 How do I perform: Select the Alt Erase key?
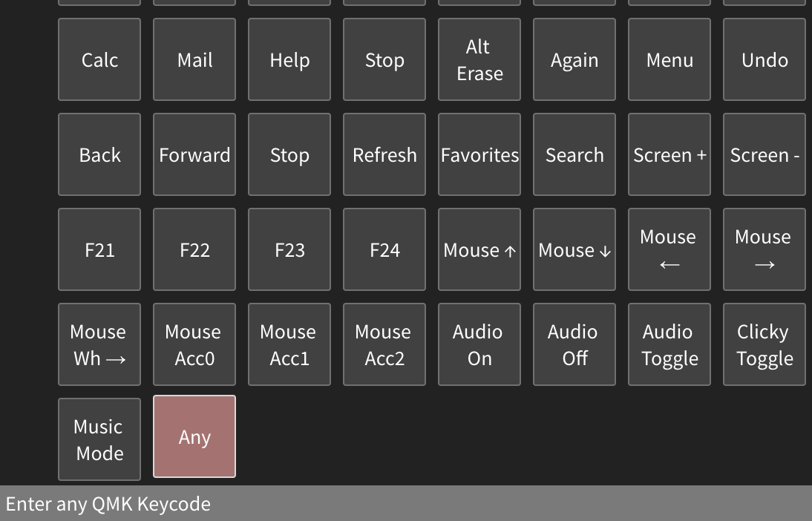tap(479, 59)
